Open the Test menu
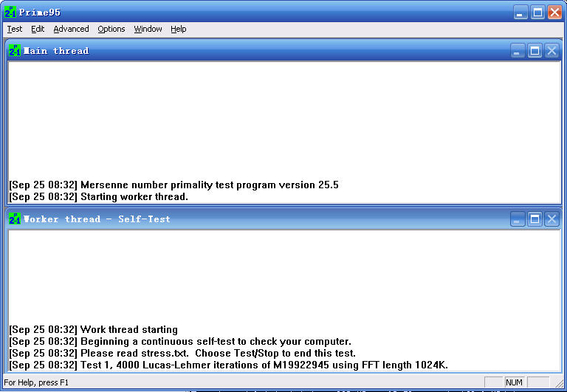 pos(15,29)
